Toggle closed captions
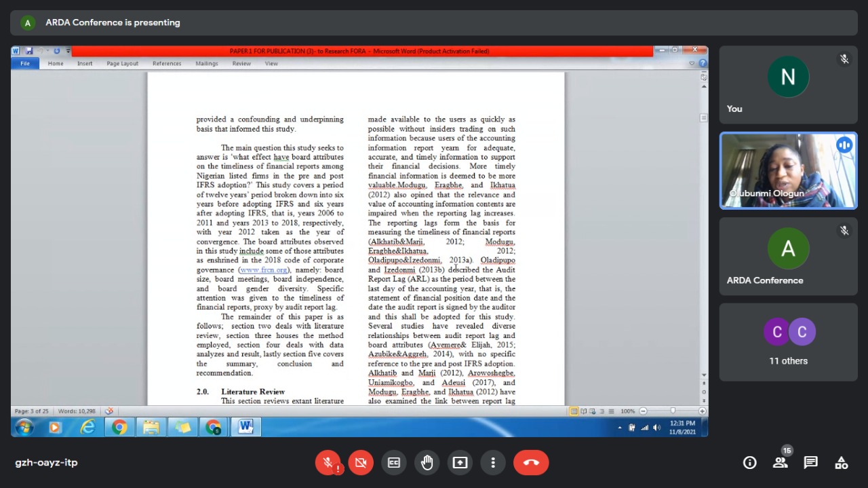Screen dimensions: 868x488 (394, 463)
